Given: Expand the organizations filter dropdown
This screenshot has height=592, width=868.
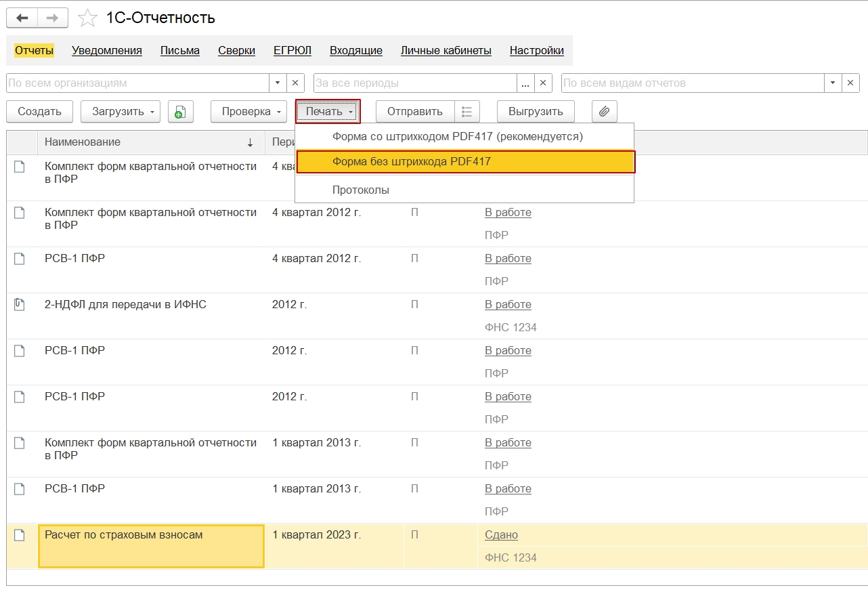Looking at the screenshot, I should 278,83.
